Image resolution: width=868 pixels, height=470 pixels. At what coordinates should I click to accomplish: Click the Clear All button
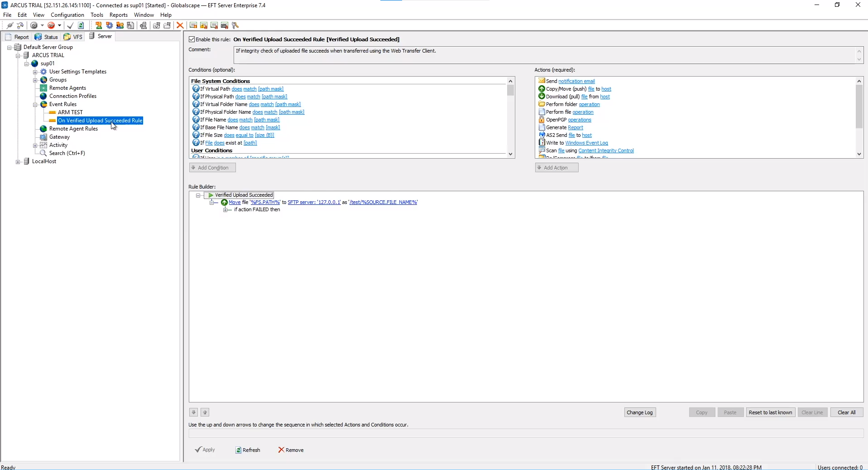pos(847,412)
